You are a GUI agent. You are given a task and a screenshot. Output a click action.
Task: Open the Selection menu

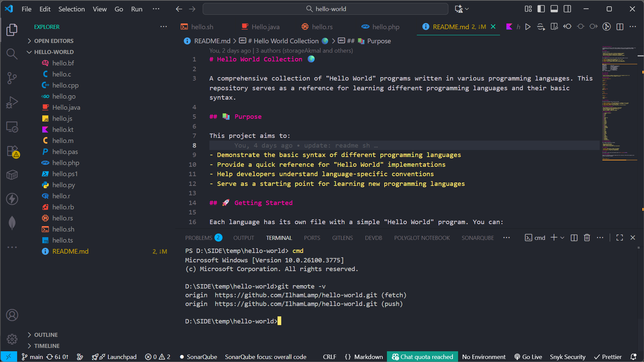point(71,9)
